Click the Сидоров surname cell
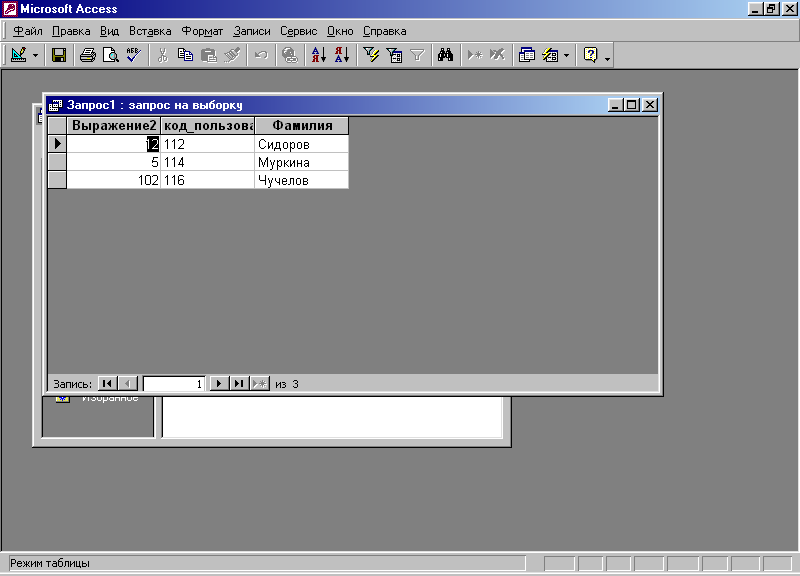 pos(302,144)
